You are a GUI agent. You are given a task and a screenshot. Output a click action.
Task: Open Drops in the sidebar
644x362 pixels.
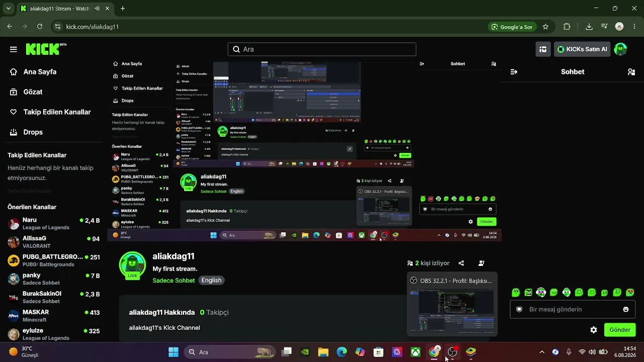(x=26, y=132)
